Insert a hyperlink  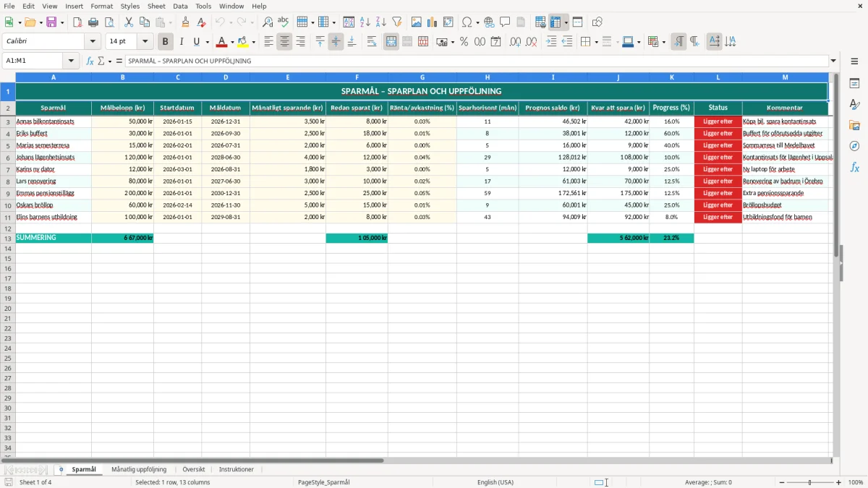tap(489, 22)
